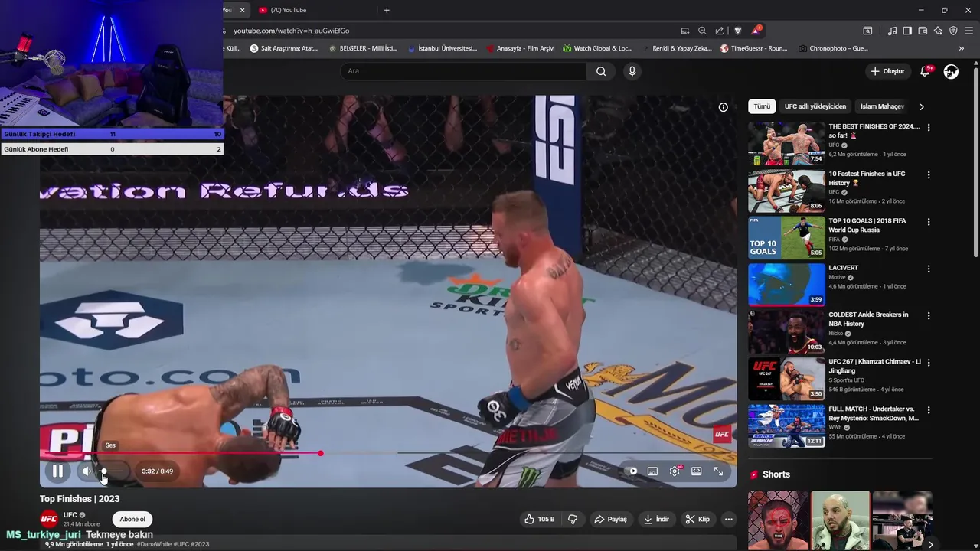Open options for COLDEST Ankle Breakers video
This screenshot has width=980, height=551.
point(929,315)
